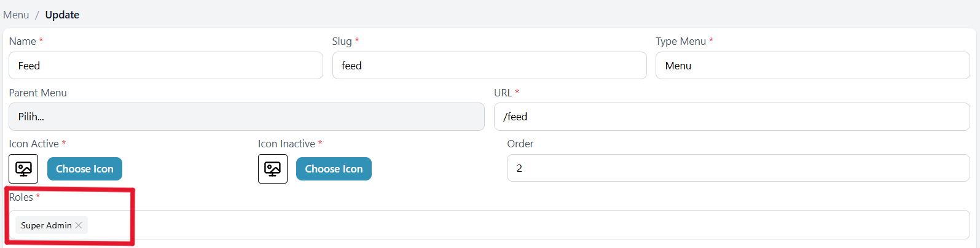Click the Icon Active label text
The width and height of the screenshot is (980, 248).
(34, 144)
